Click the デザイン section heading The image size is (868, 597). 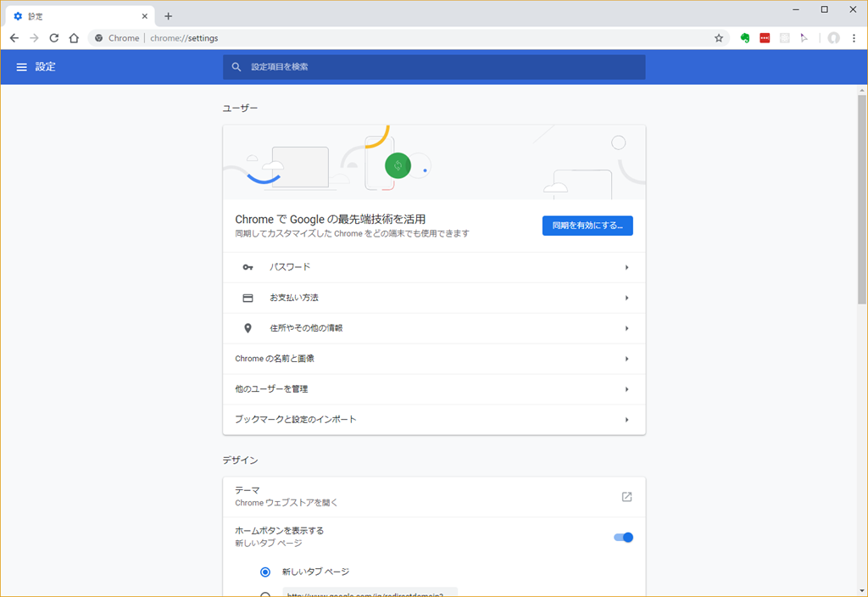tap(240, 460)
